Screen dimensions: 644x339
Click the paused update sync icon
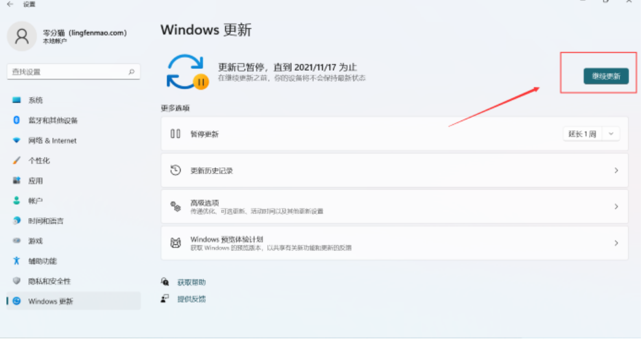[187, 72]
